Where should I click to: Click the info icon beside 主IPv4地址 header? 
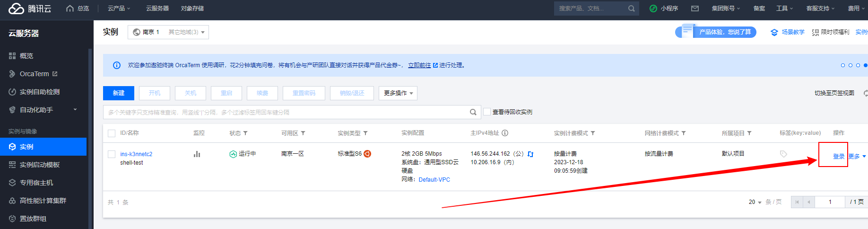505,133
